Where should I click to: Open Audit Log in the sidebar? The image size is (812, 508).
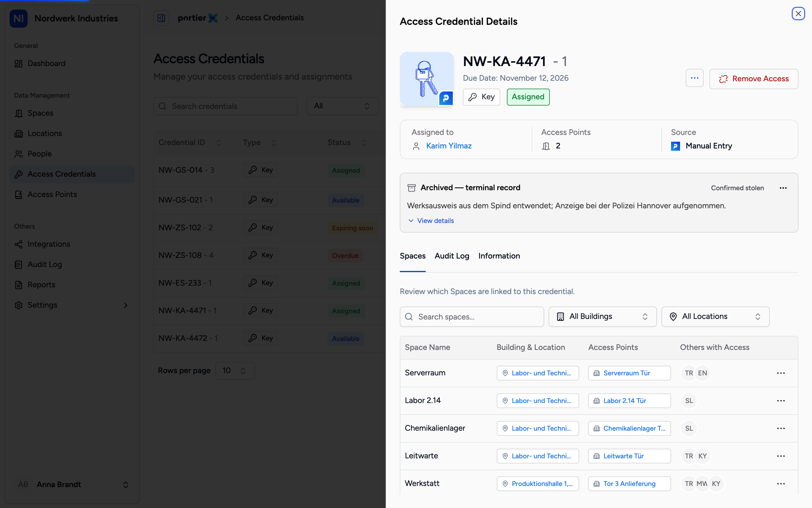click(x=72, y=264)
